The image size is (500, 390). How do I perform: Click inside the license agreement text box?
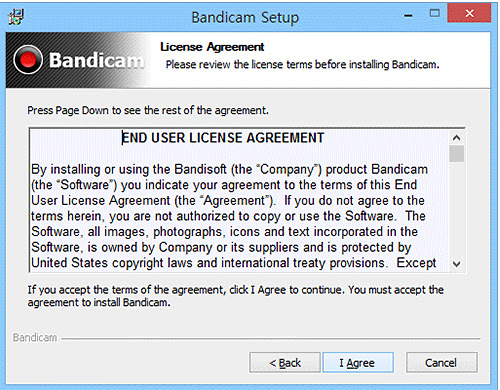[239, 200]
